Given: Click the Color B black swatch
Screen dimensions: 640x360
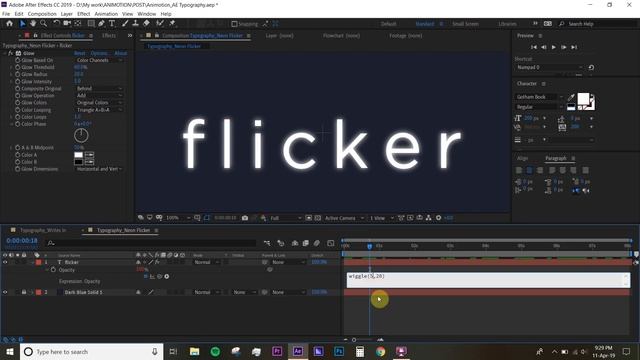Looking at the screenshot, I should (x=78, y=162).
